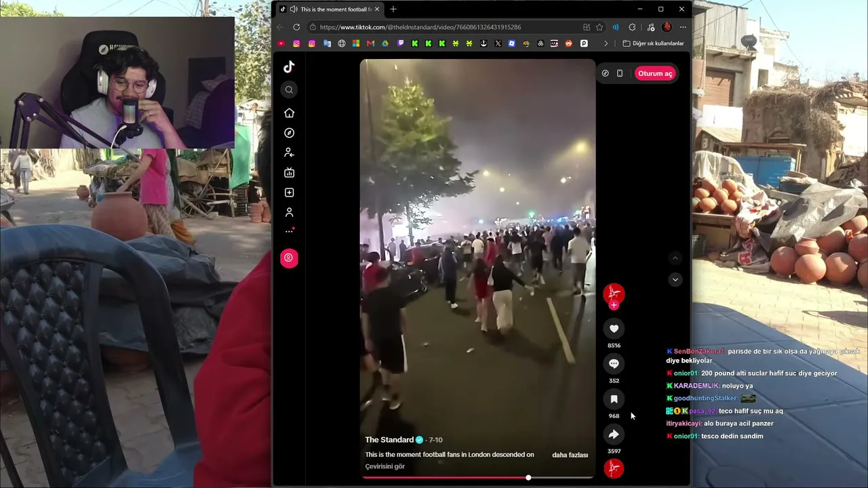This screenshot has height=488, width=868.
Task: Open the browser profile avatar
Action: (667, 27)
